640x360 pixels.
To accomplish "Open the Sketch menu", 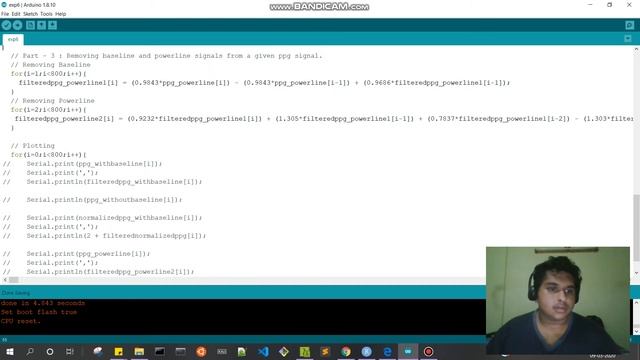I will 30,14.
